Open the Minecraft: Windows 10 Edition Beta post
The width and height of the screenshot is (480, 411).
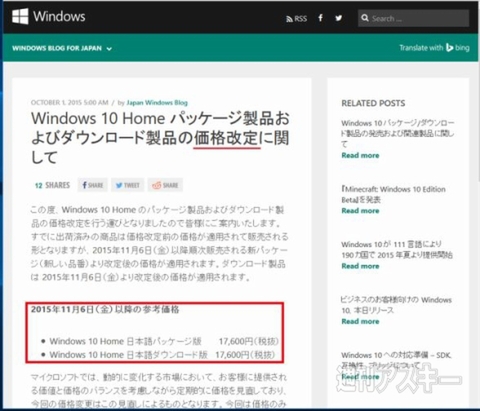point(393,194)
